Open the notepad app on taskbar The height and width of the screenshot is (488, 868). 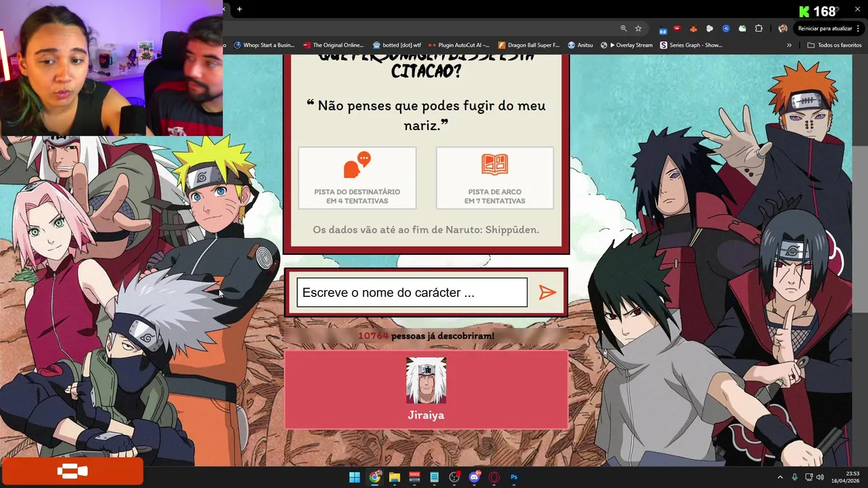pyautogui.click(x=434, y=477)
